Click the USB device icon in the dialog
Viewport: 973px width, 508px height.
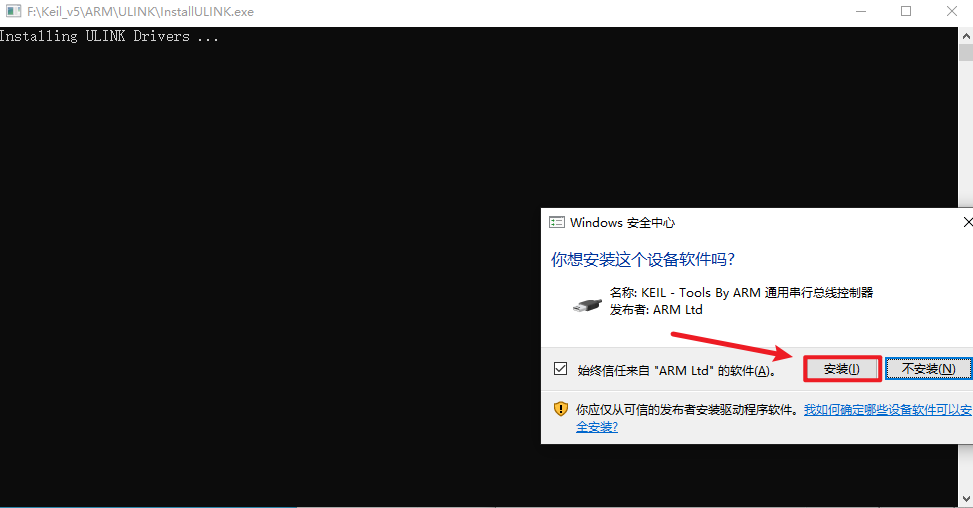click(586, 305)
